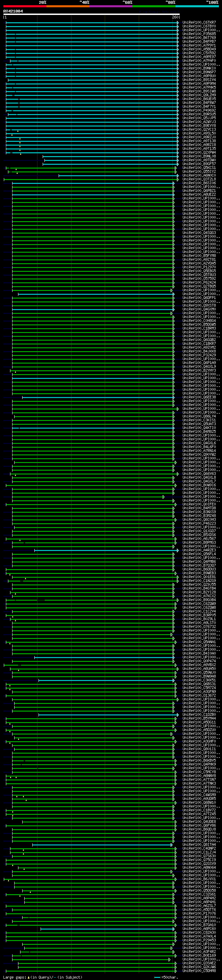Select hit label UniRef100_Q9LZH9
222x980 pixels.
pyautogui.click(x=199, y=95)
